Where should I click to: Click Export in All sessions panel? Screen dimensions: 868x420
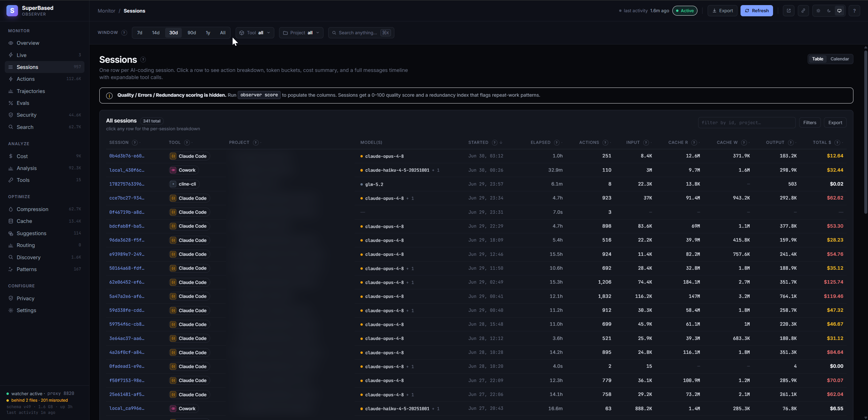point(835,123)
